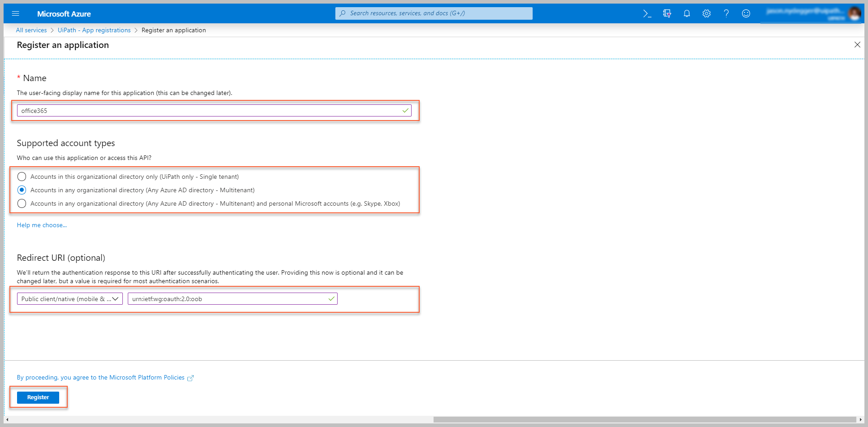Click the scrollbar right arrow
868x427 pixels.
click(860, 420)
